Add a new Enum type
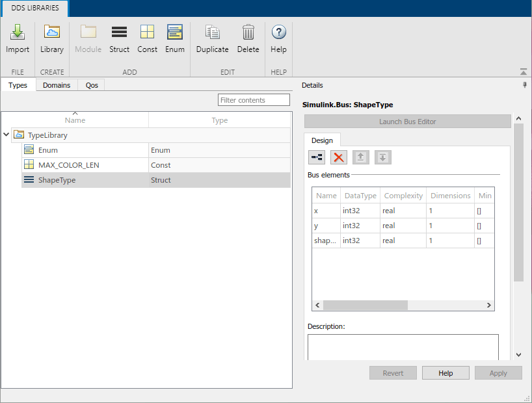The height and width of the screenshot is (403, 532). tap(174, 38)
